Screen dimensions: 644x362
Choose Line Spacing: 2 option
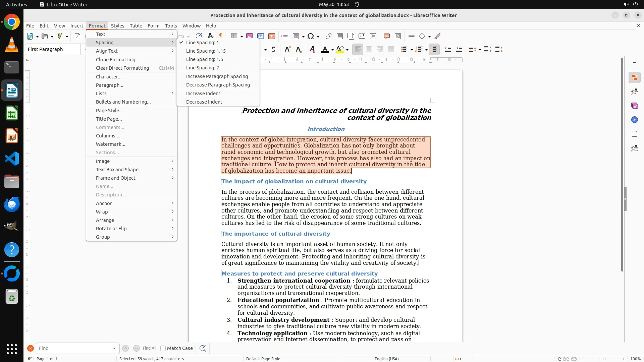pos(202,68)
